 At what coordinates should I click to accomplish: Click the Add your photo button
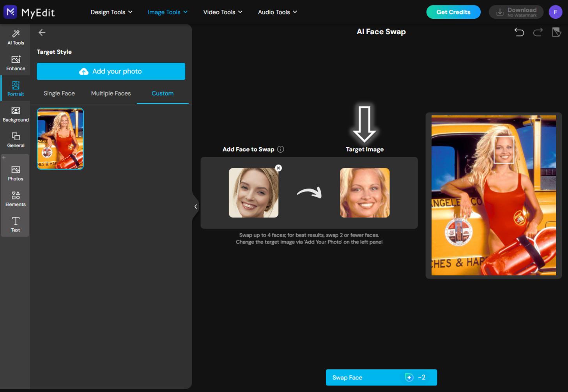[x=111, y=71]
